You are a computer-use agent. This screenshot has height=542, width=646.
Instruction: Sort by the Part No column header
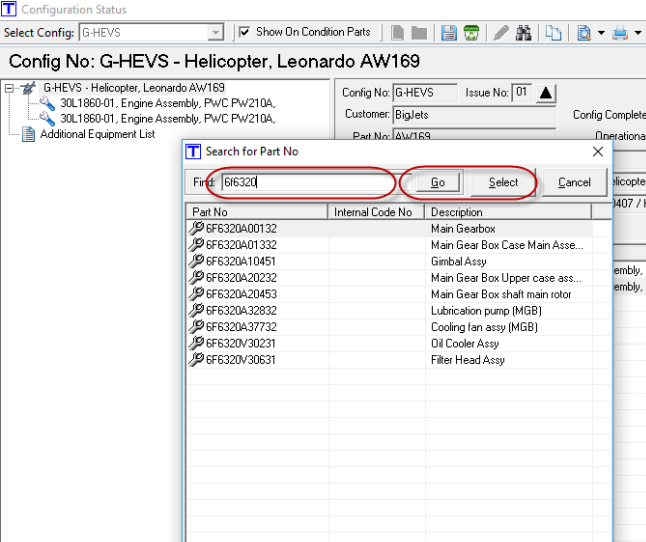(257, 212)
